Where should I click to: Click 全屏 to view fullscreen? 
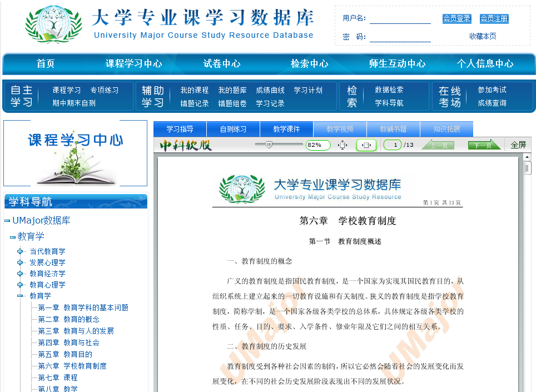pyautogui.click(x=518, y=145)
